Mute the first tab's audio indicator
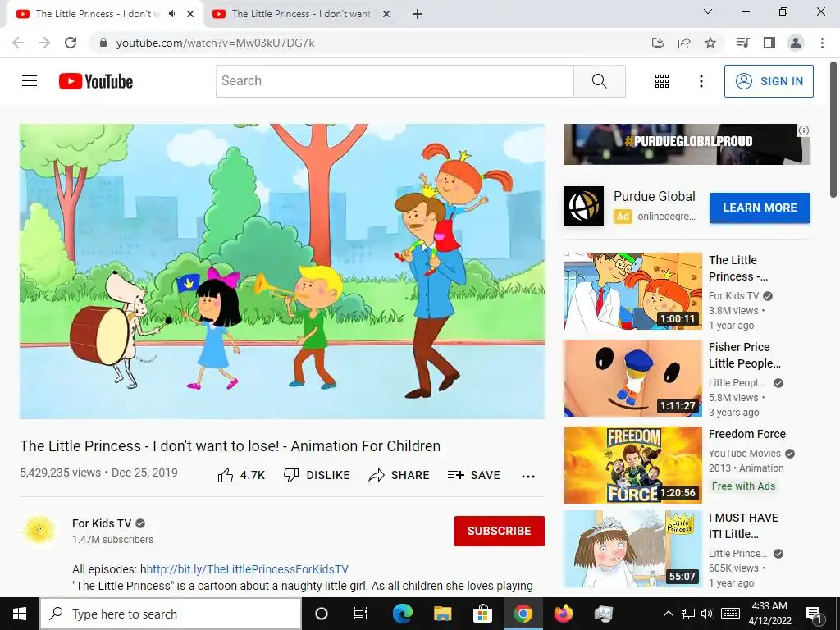This screenshot has height=630, width=840. (x=172, y=14)
